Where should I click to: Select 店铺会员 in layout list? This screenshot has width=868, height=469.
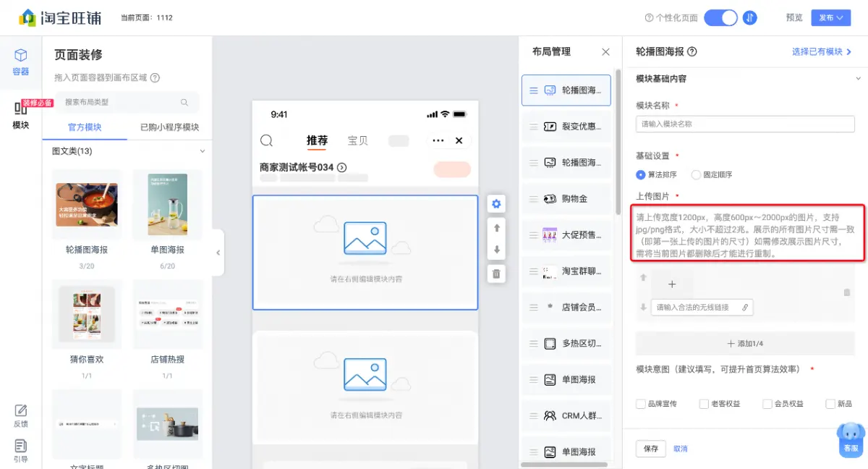[566, 307]
